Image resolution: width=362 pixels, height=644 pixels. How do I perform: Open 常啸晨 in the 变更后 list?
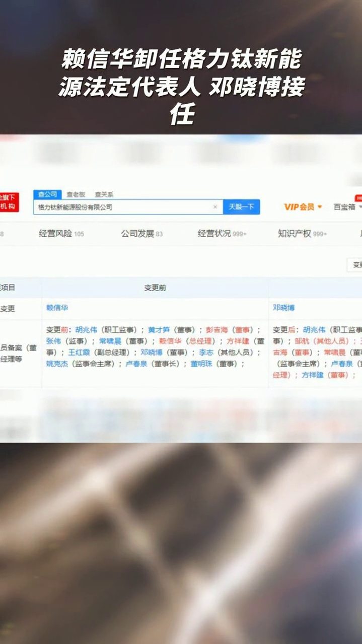(x=334, y=352)
